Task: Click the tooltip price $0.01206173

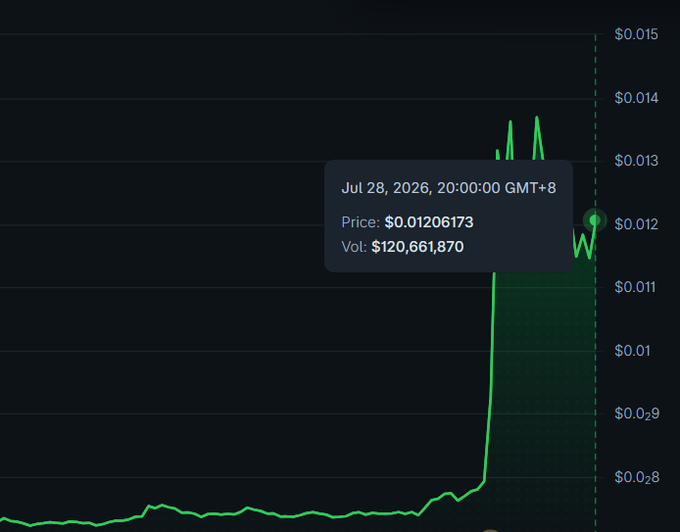Action: point(429,222)
